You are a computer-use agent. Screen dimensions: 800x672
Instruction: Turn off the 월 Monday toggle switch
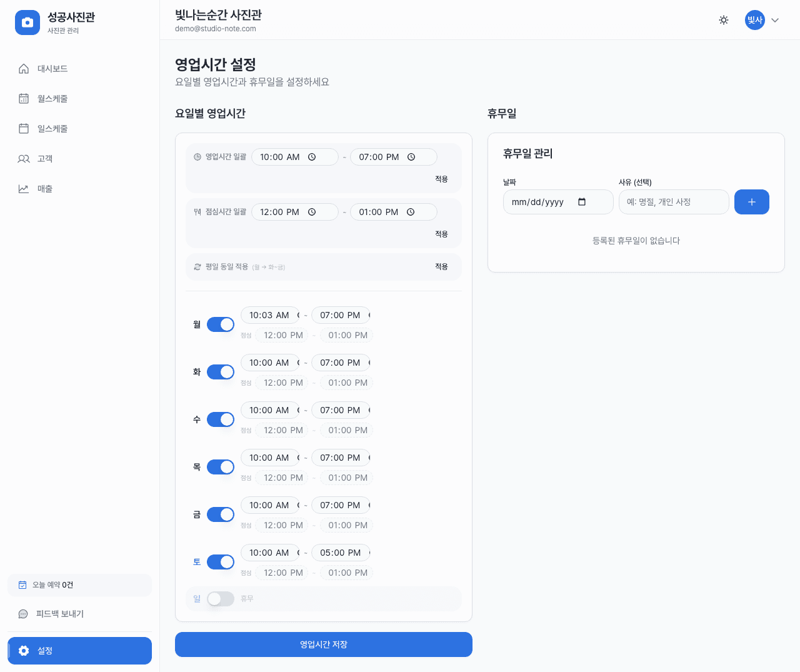point(220,324)
